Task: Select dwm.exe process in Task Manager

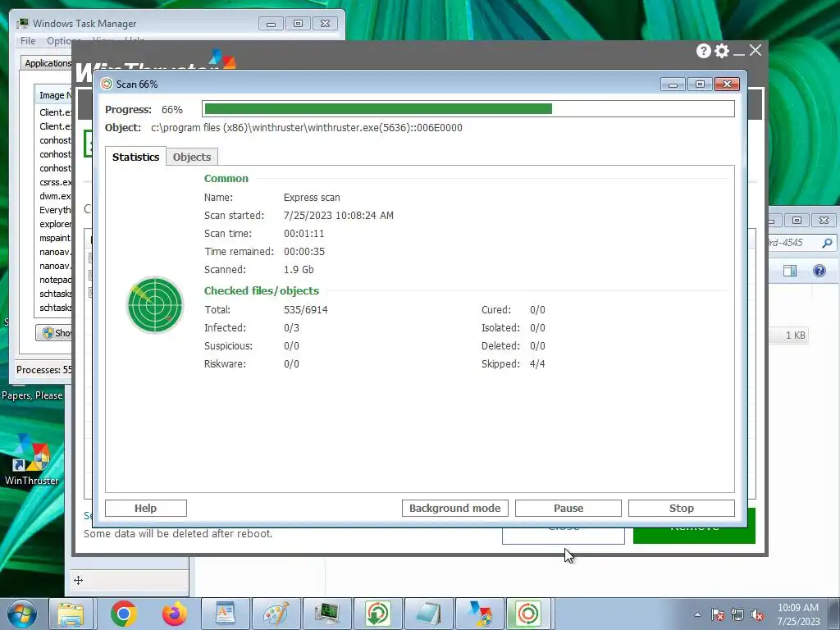Action: click(x=55, y=196)
